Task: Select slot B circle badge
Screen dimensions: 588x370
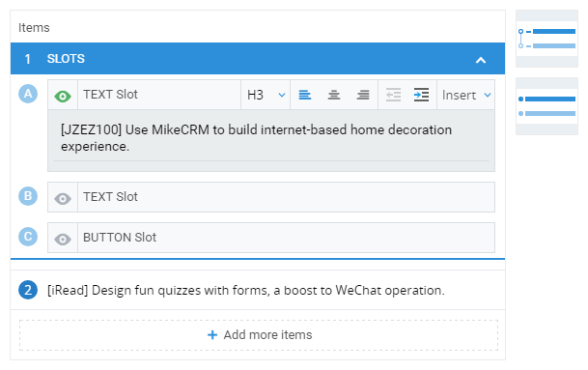Action: (28, 196)
